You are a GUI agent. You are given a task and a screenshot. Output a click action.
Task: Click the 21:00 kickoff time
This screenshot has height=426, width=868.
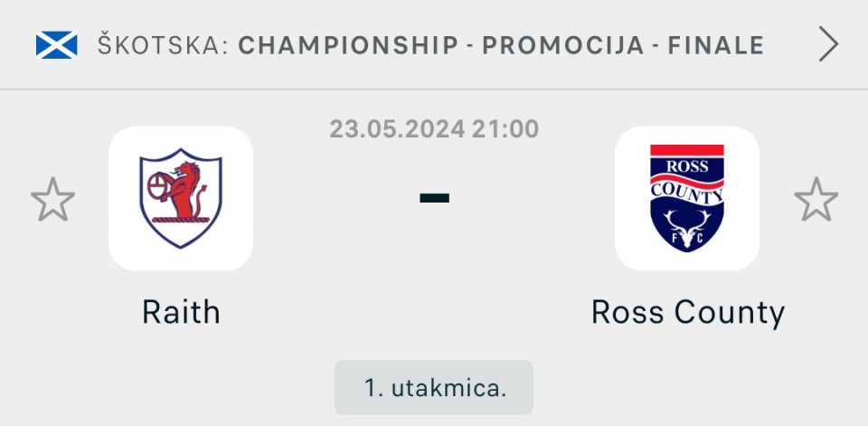tap(505, 129)
